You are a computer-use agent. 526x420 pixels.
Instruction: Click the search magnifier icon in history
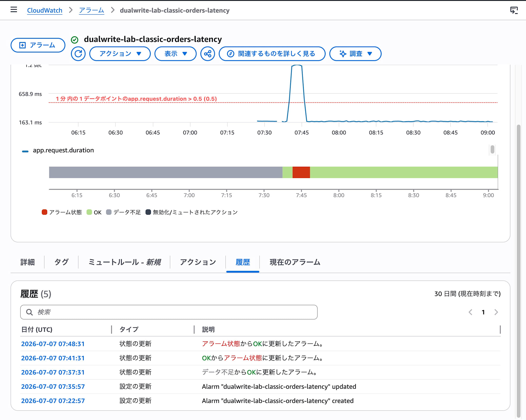pos(29,312)
